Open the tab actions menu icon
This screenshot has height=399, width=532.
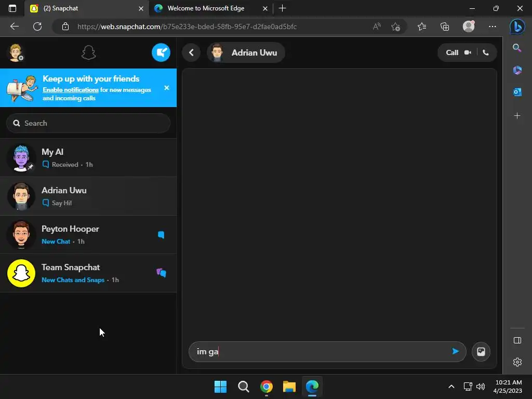(x=12, y=8)
